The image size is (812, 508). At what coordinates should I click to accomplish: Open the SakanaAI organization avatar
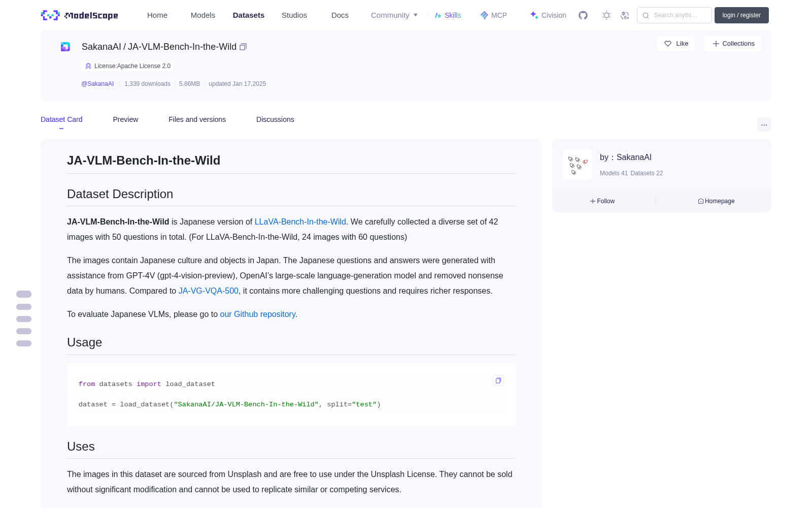pos(578,165)
